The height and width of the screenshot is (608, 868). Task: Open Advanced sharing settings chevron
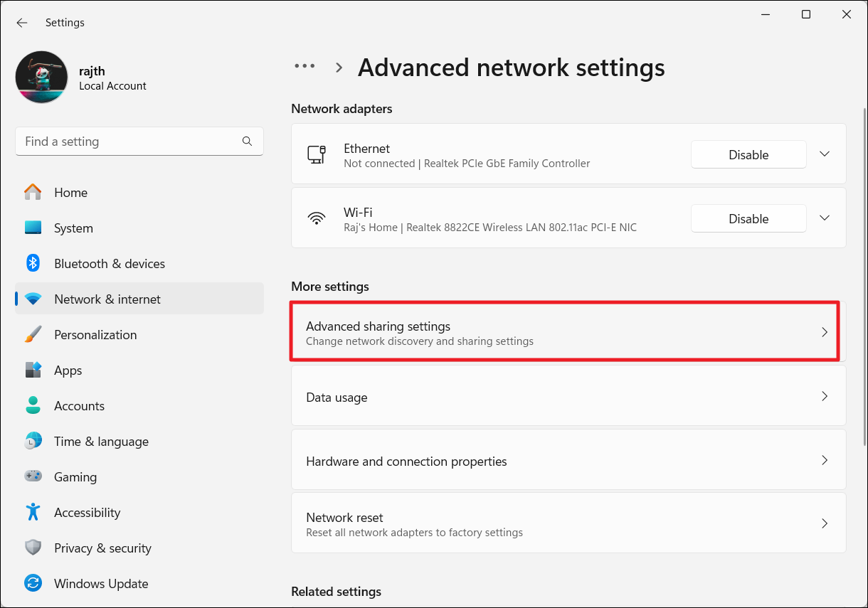point(825,332)
